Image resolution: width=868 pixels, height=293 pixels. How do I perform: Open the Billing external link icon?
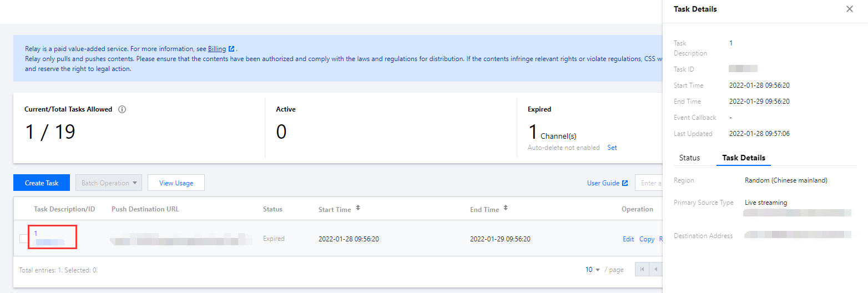coord(231,49)
